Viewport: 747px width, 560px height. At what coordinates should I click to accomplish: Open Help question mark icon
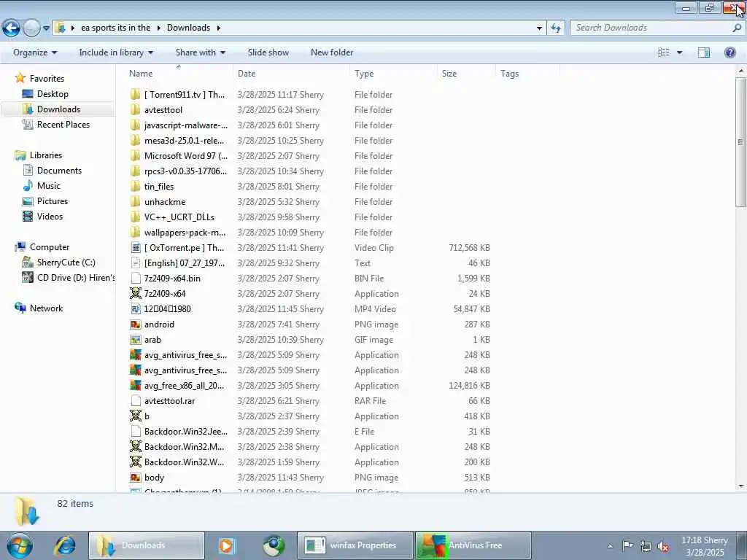729,52
